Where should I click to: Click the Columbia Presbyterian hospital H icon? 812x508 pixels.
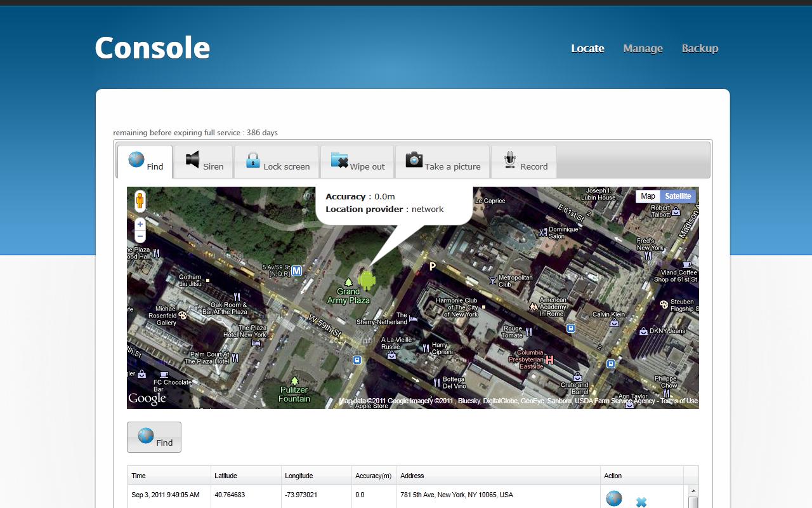coord(550,360)
